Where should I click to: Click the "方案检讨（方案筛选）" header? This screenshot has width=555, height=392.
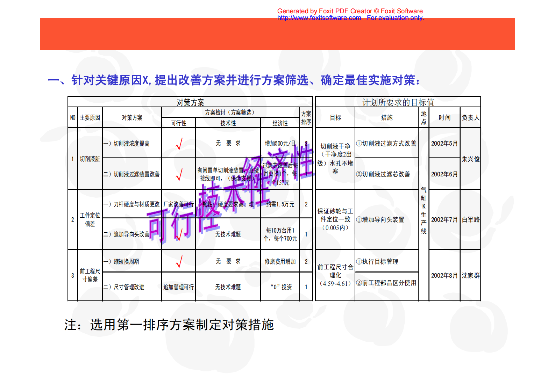(231, 112)
